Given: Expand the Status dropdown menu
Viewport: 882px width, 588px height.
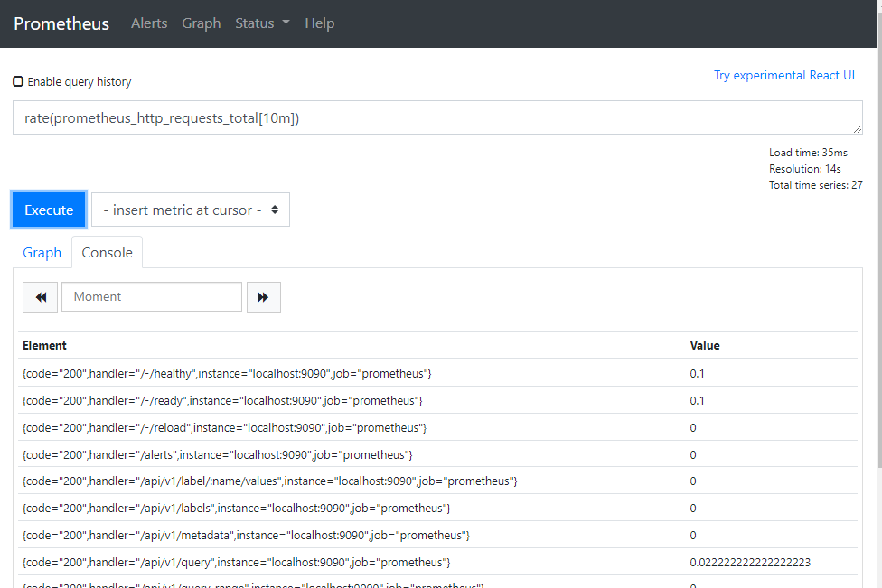Looking at the screenshot, I should [x=262, y=23].
